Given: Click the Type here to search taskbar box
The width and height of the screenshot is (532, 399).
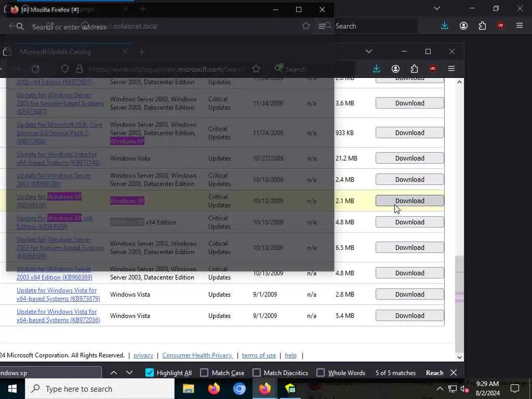Looking at the screenshot, I should [x=99, y=389].
